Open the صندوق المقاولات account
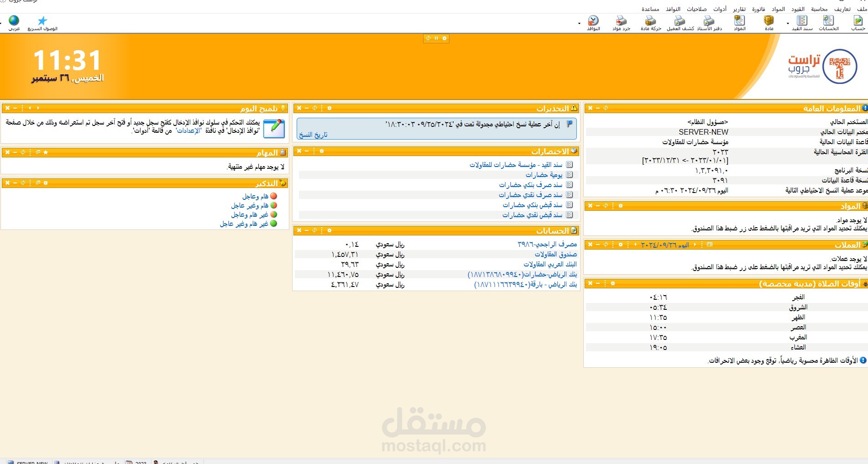 tap(556, 254)
